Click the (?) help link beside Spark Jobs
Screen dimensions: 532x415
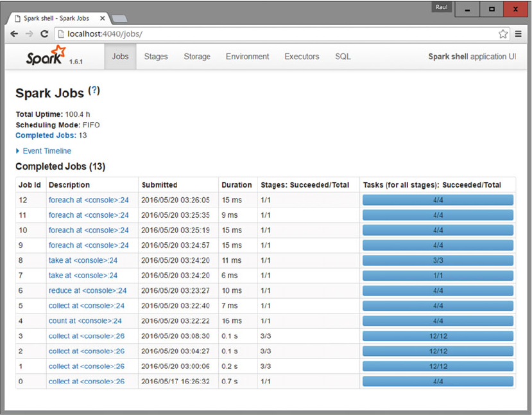(94, 91)
